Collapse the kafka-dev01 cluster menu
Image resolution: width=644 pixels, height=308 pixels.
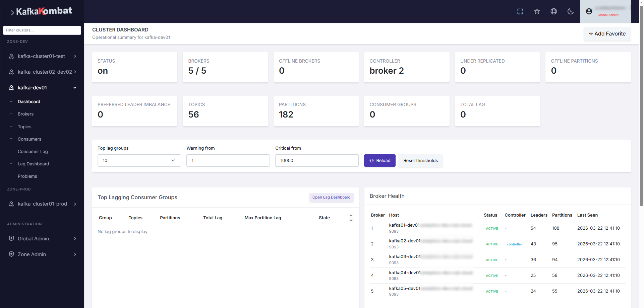pos(74,87)
